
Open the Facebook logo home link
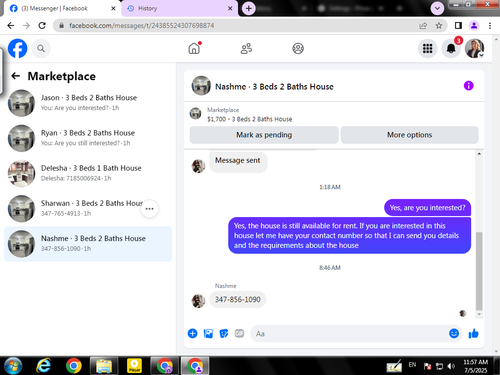tap(17, 49)
